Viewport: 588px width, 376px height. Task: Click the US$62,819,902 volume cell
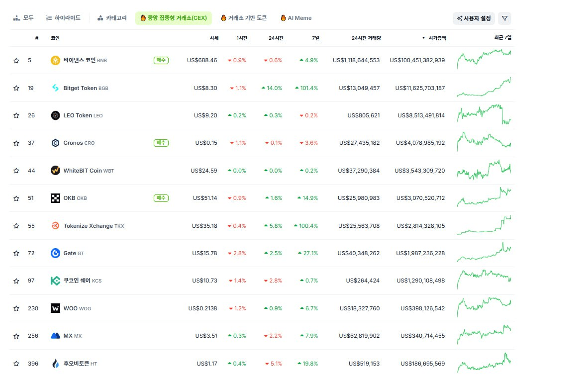pos(359,336)
